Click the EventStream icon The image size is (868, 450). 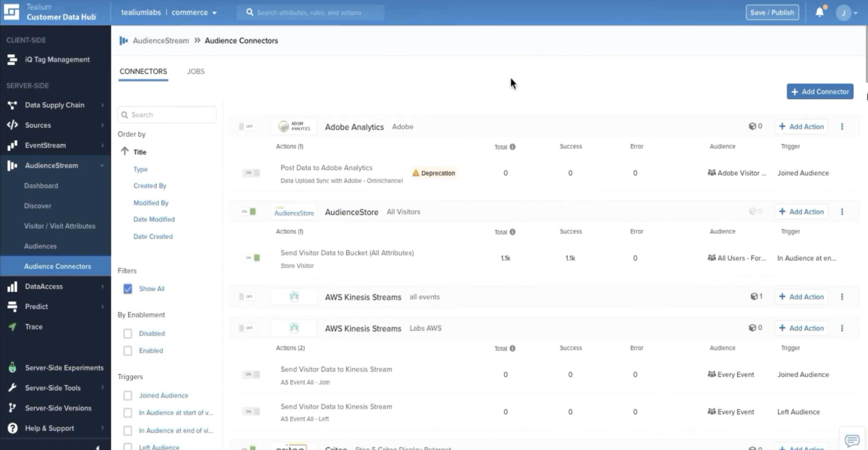[12, 145]
